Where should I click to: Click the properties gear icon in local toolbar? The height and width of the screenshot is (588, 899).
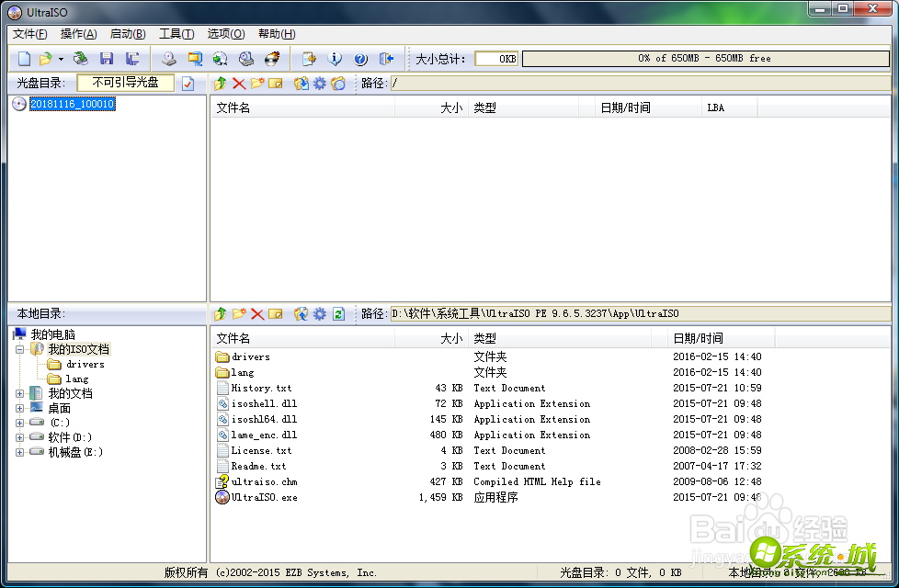[318, 314]
